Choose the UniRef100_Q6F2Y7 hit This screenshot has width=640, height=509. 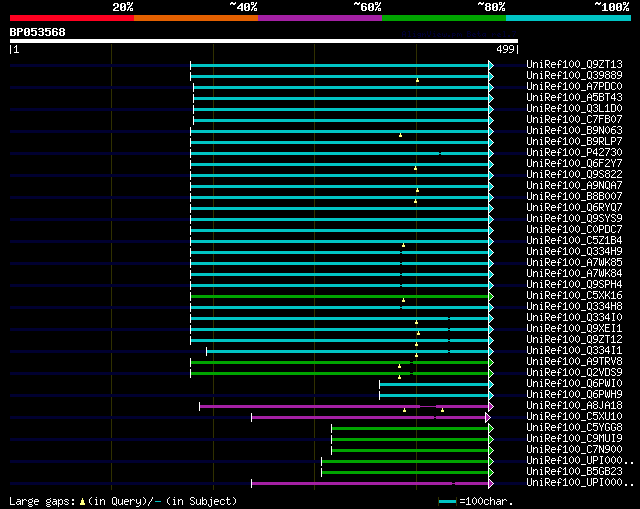574,164
